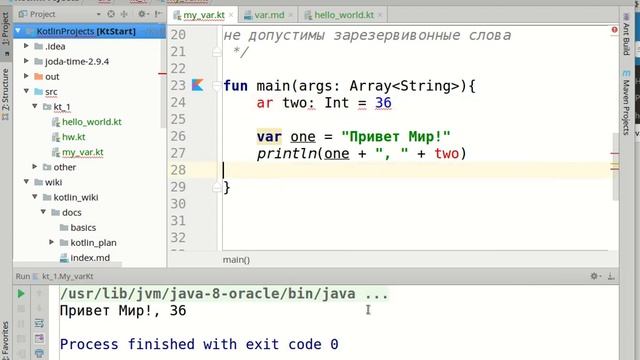
Task: Open Project panel gear settings
Action: pos(142,14)
